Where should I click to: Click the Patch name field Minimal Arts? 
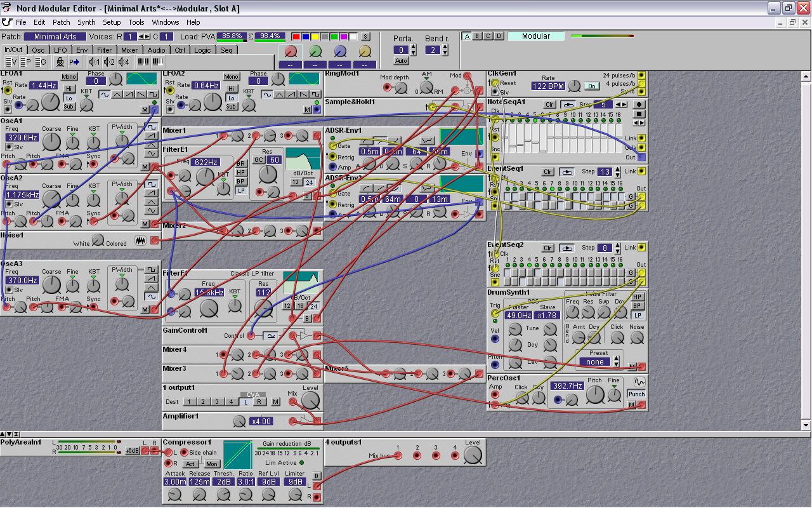pos(55,36)
